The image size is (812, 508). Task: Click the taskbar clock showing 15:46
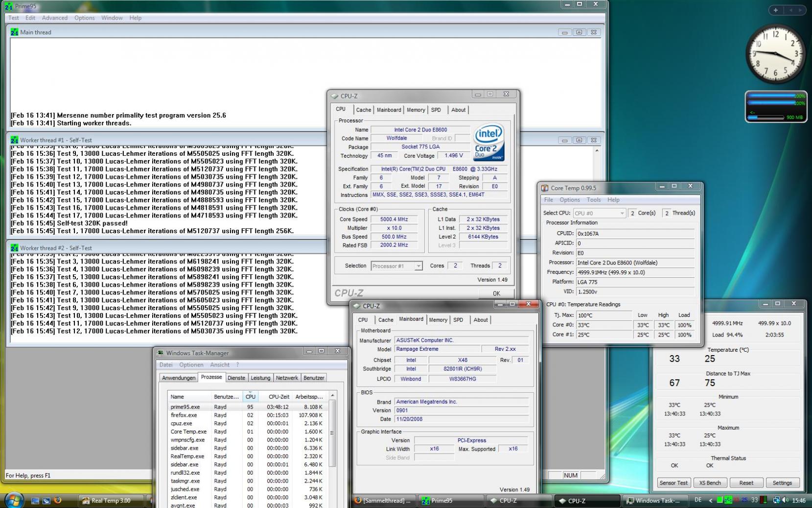point(798,500)
